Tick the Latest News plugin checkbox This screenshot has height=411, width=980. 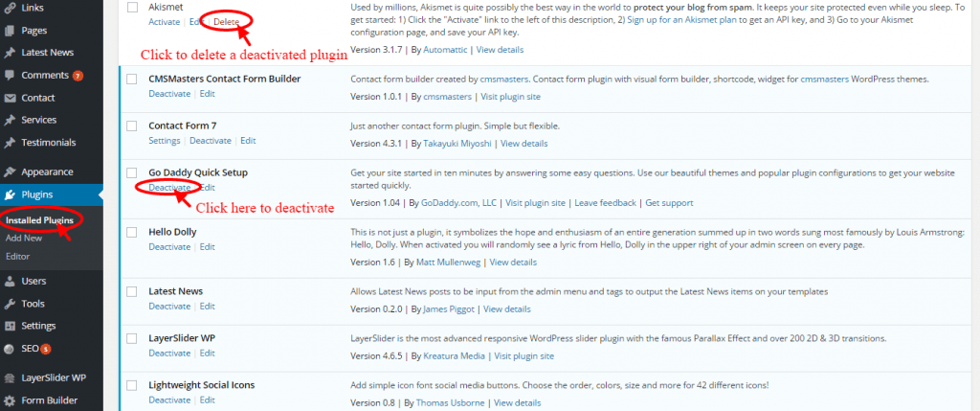point(132,291)
